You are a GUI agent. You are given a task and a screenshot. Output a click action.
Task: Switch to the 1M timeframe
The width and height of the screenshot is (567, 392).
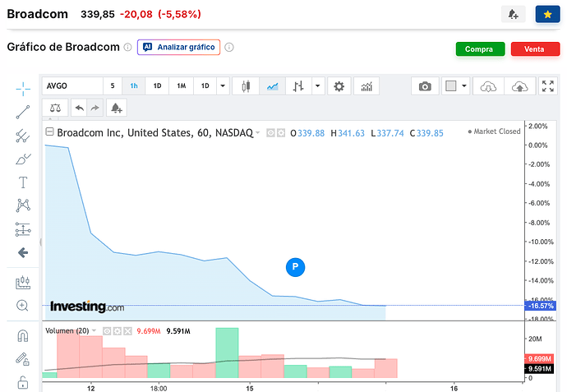[181, 85]
